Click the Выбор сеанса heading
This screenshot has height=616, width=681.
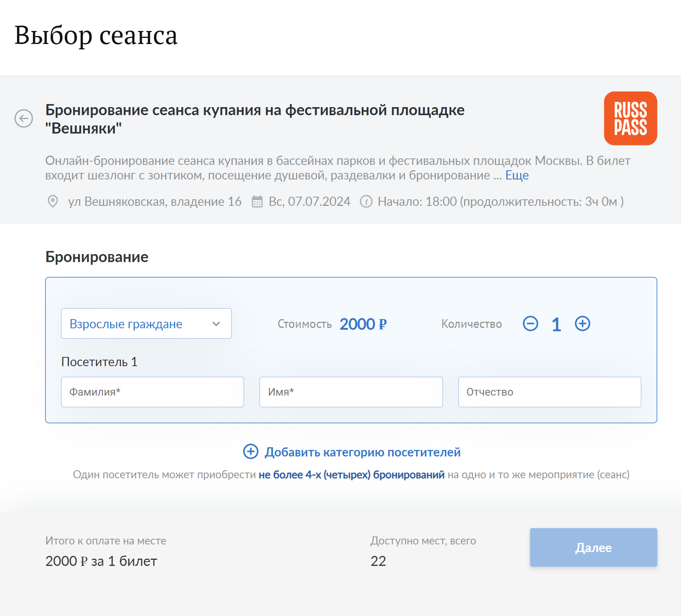[x=96, y=35]
